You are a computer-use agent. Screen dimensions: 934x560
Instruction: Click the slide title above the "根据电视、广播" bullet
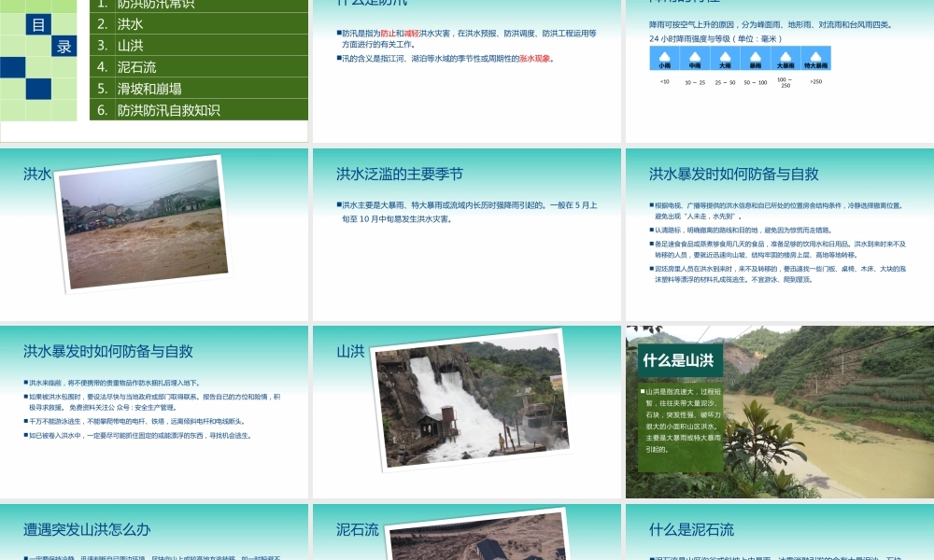(x=734, y=174)
